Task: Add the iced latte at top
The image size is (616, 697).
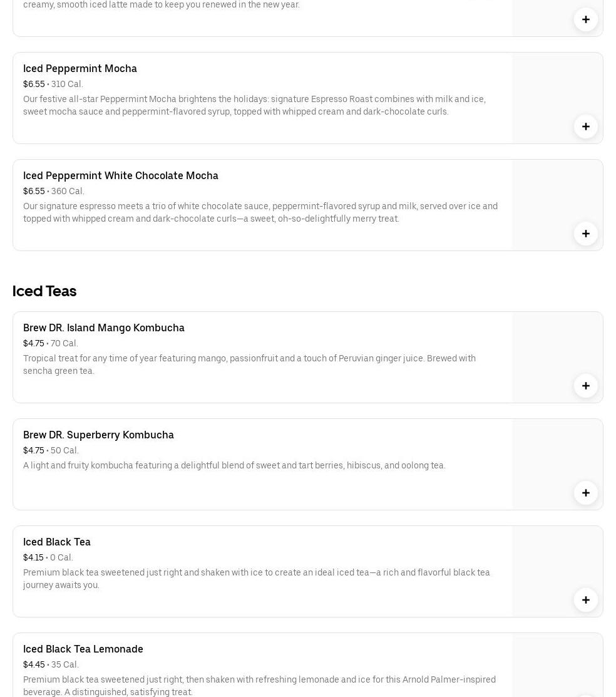Action: [585, 19]
